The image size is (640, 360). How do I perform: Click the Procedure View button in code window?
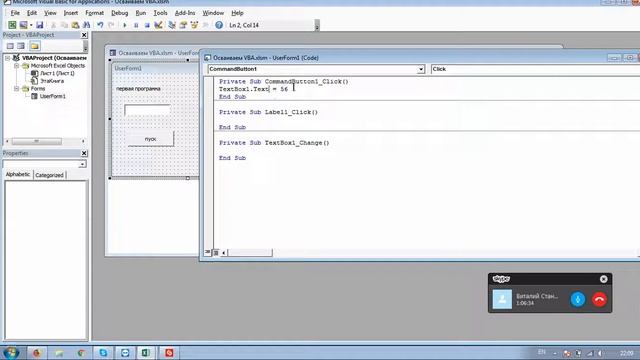pyautogui.click(x=207, y=252)
